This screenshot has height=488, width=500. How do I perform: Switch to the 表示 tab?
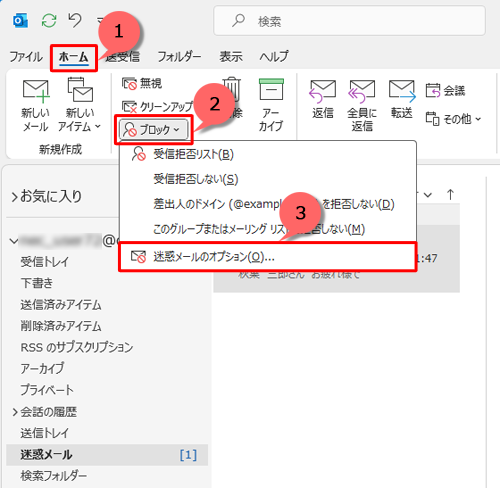tap(231, 57)
